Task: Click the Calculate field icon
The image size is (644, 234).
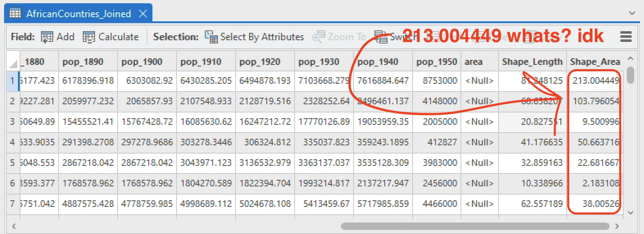Action: pyautogui.click(x=88, y=37)
